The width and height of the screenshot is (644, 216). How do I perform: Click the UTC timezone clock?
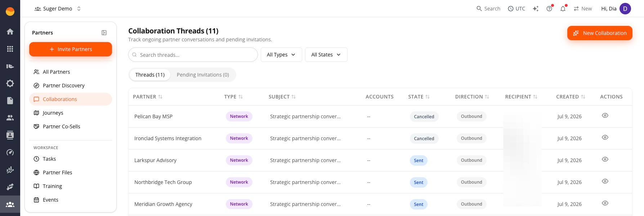pyautogui.click(x=516, y=9)
